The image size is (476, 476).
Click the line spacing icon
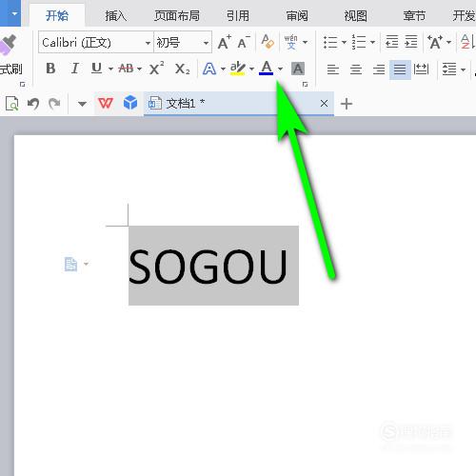point(449,69)
